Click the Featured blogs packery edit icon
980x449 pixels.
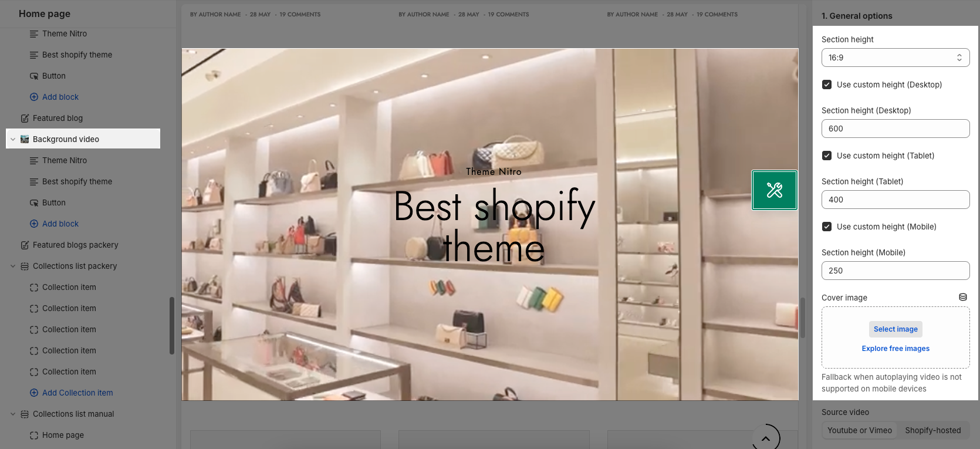click(x=25, y=245)
